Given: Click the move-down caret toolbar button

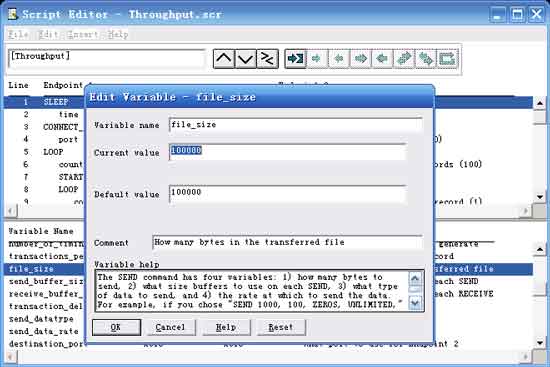Looking at the screenshot, I should pos(246,58).
